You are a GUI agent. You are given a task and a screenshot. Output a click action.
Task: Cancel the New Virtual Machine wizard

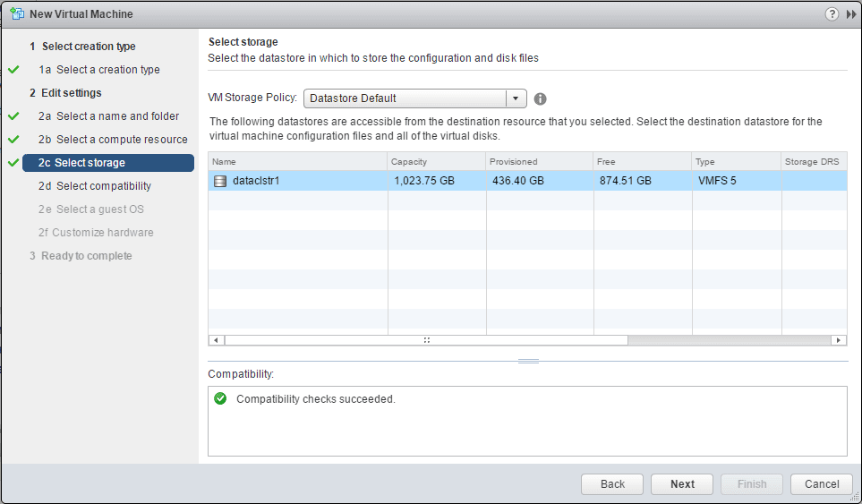[821, 484]
